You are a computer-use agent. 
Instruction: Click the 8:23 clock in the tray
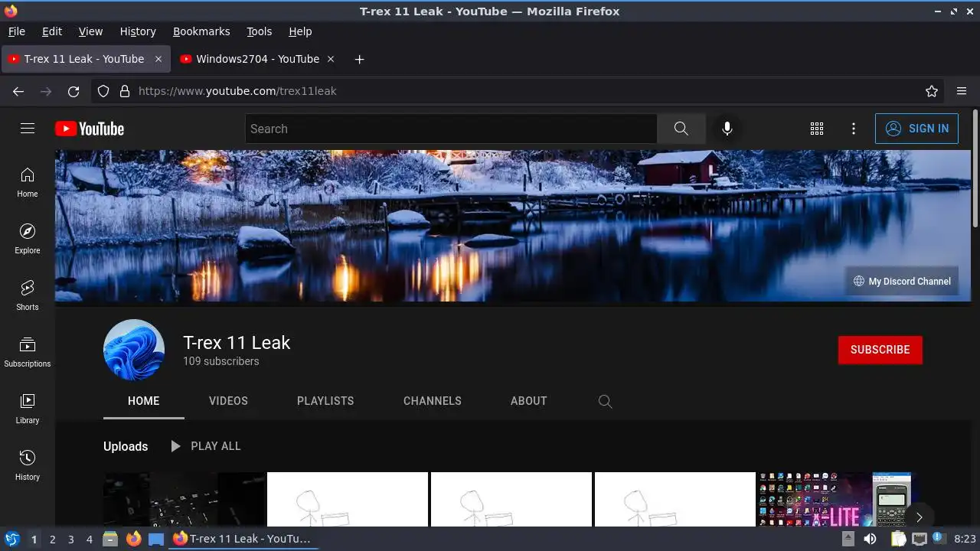coord(965,539)
